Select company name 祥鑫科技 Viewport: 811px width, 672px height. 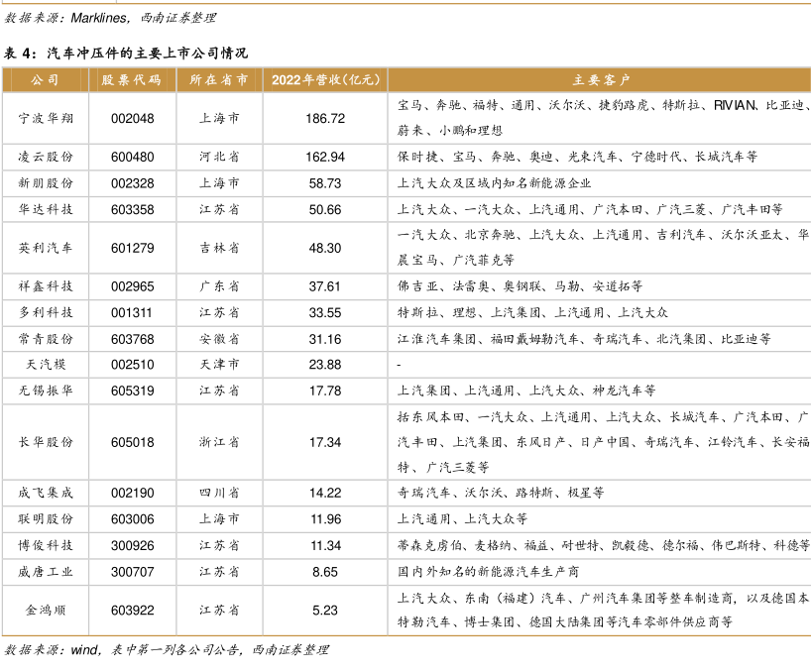point(46,286)
